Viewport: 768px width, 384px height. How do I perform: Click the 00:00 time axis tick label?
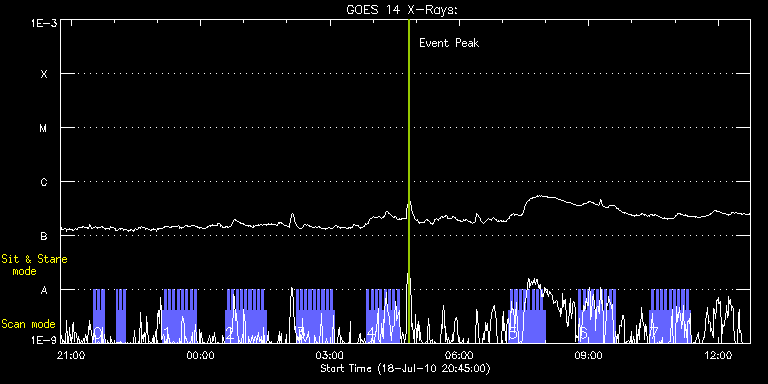click(x=201, y=355)
